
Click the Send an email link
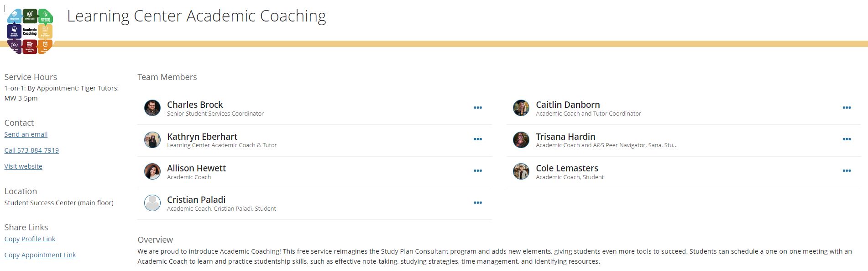(x=26, y=134)
